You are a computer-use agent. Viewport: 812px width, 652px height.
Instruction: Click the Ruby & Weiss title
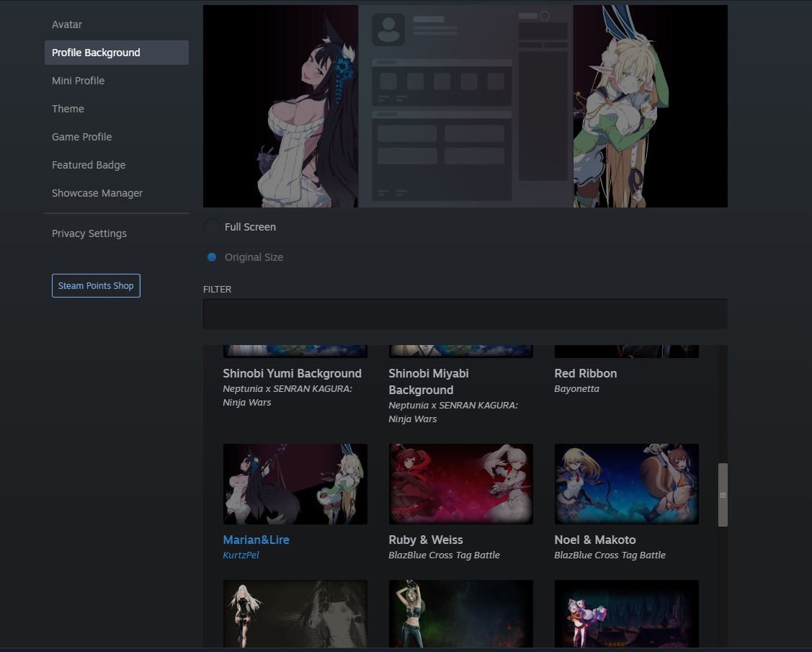click(426, 540)
